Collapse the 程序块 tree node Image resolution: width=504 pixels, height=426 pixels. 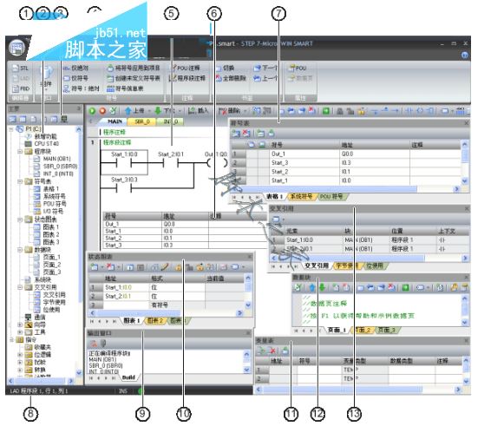click(x=20, y=151)
